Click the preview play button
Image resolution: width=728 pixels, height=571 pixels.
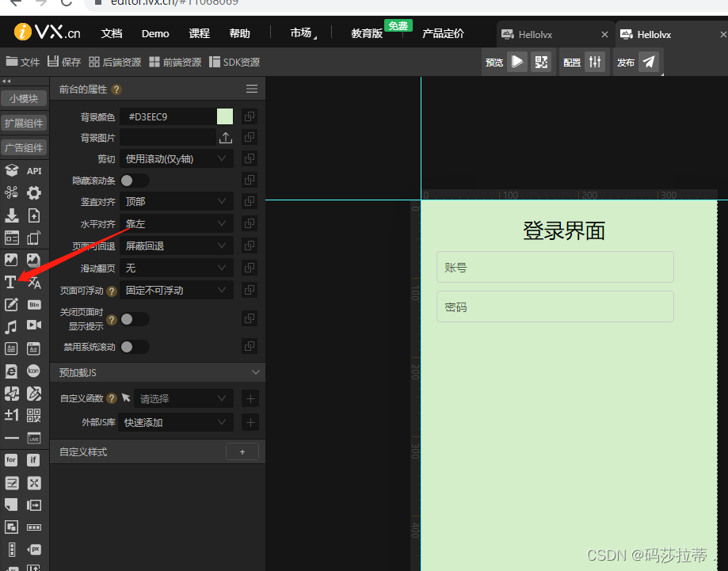click(x=517, y=61)
